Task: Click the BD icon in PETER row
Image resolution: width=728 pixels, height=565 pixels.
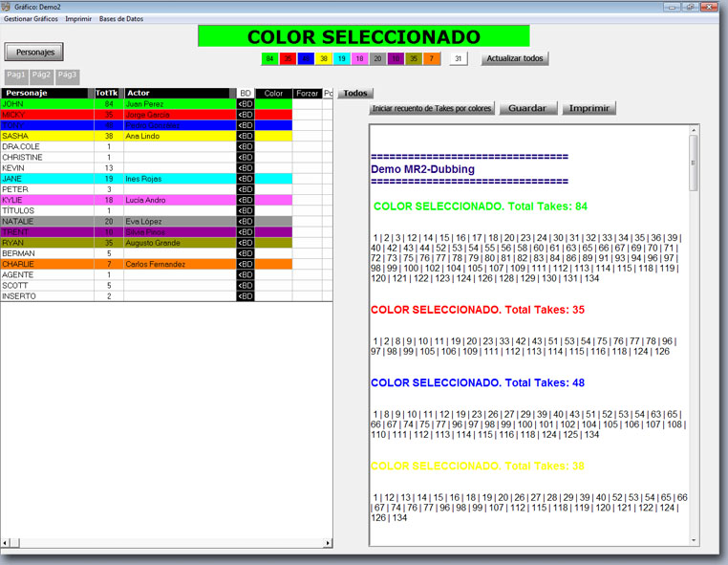Action: [246, 189]
